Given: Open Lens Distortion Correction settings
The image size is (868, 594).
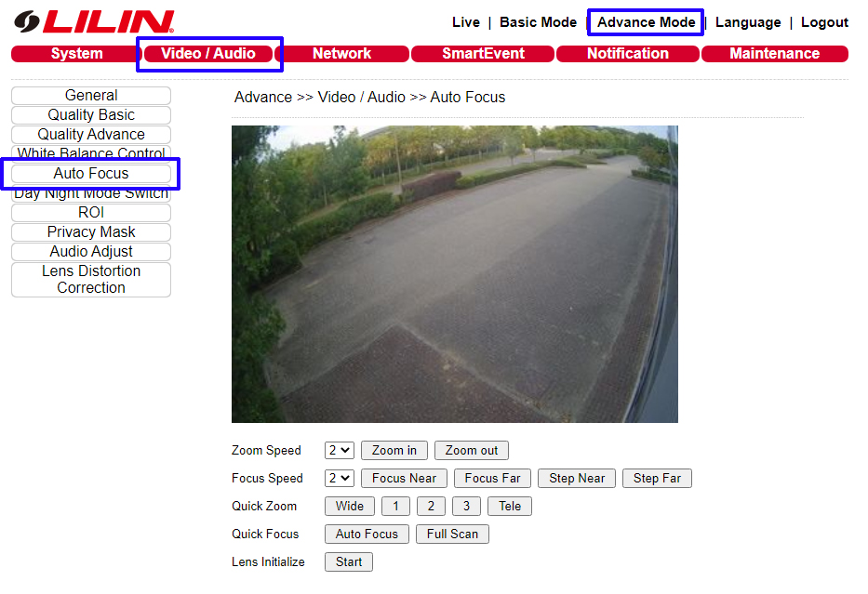Looking at the screenshot, I should [91, 279].
